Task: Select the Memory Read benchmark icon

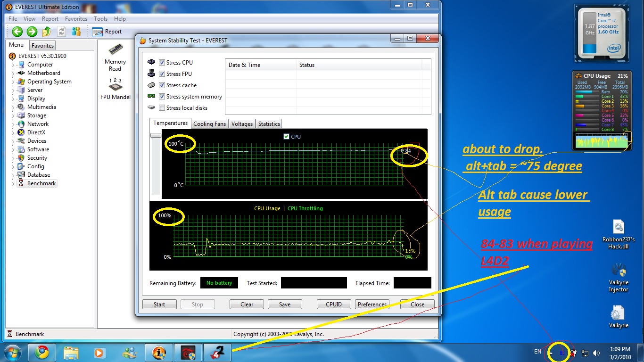Action: (115, 58)
